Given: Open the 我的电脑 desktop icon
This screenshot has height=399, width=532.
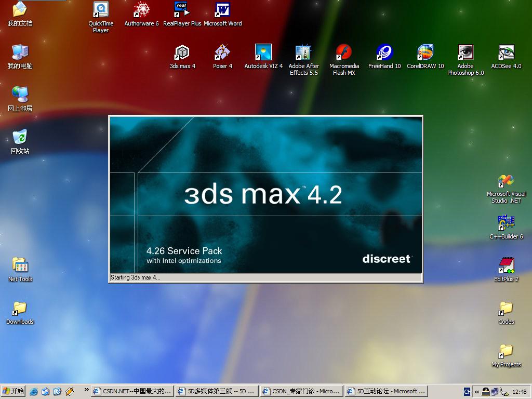Looking at the screenshot, I should tap(20, 52).
